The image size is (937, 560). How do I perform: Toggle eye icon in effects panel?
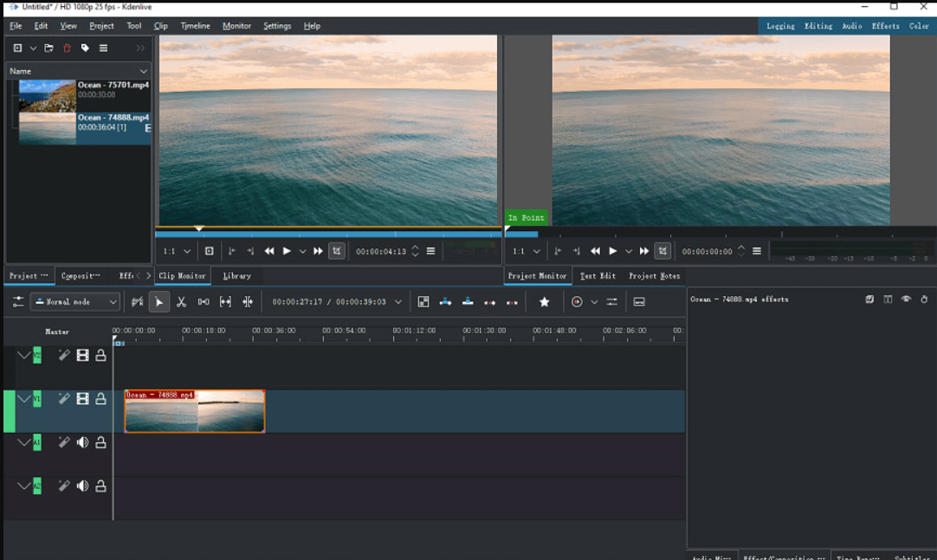pyautogui.click(x=906, y=299)
